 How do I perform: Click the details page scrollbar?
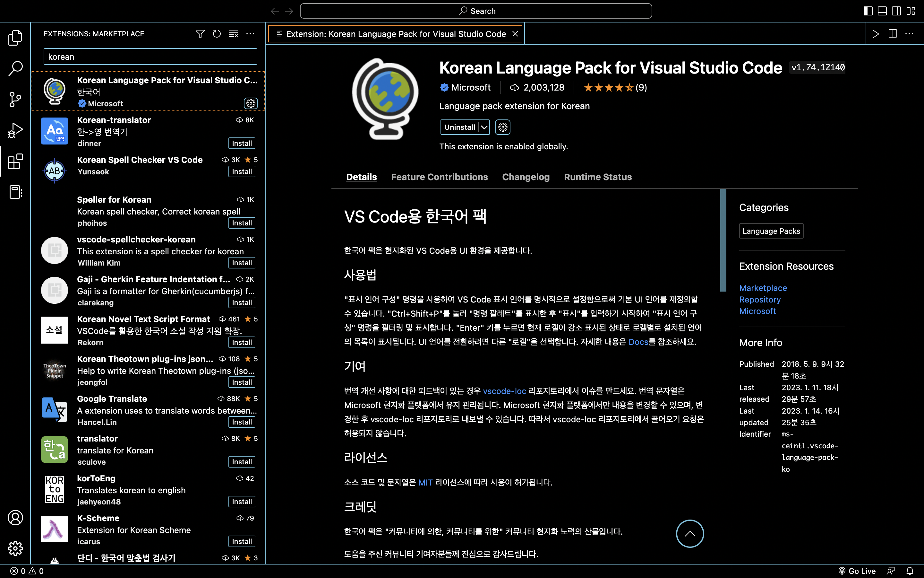(723, 240)
